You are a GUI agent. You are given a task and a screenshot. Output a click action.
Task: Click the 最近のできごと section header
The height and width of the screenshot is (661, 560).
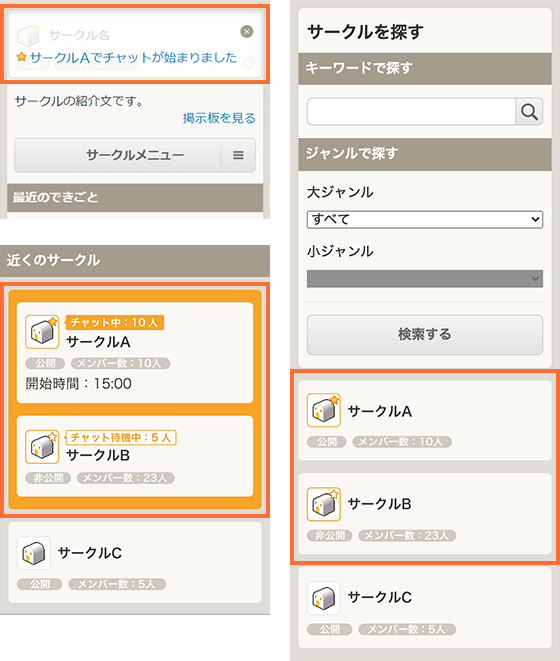click(135, 197)
